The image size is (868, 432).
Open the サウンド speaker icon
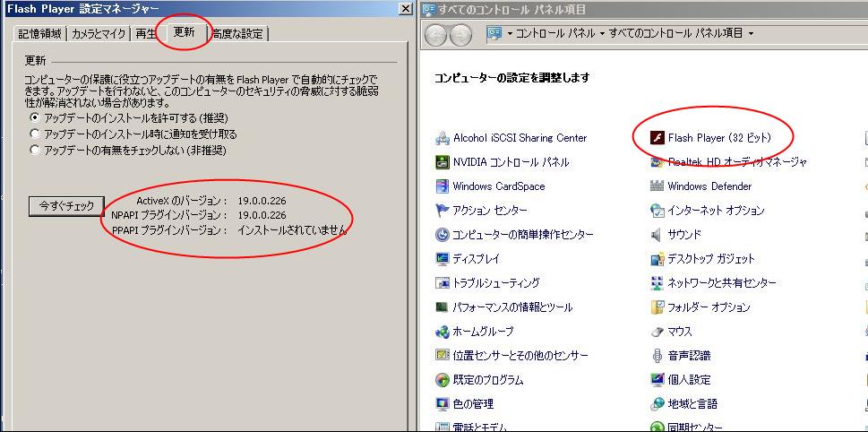point(657,235)
